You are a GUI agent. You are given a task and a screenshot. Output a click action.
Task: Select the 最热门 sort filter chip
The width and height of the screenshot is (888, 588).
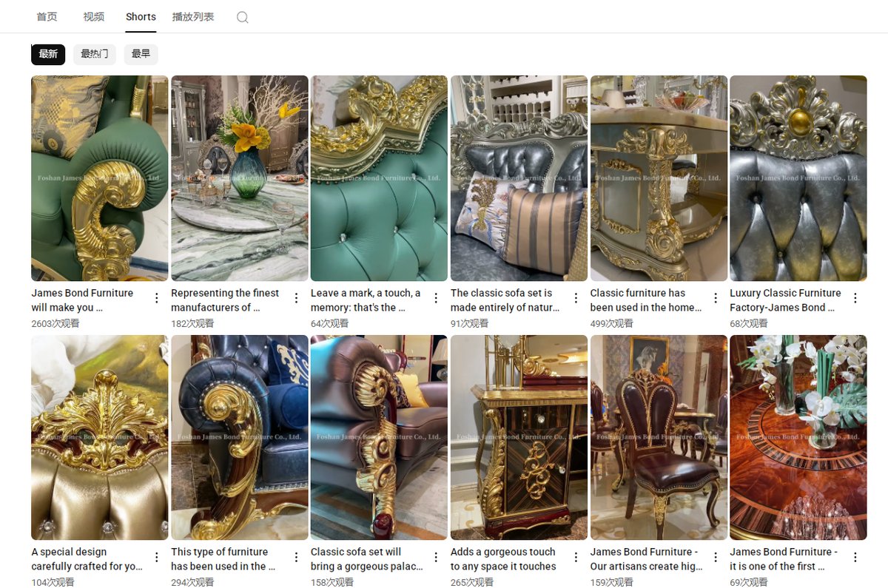(94, 54)
